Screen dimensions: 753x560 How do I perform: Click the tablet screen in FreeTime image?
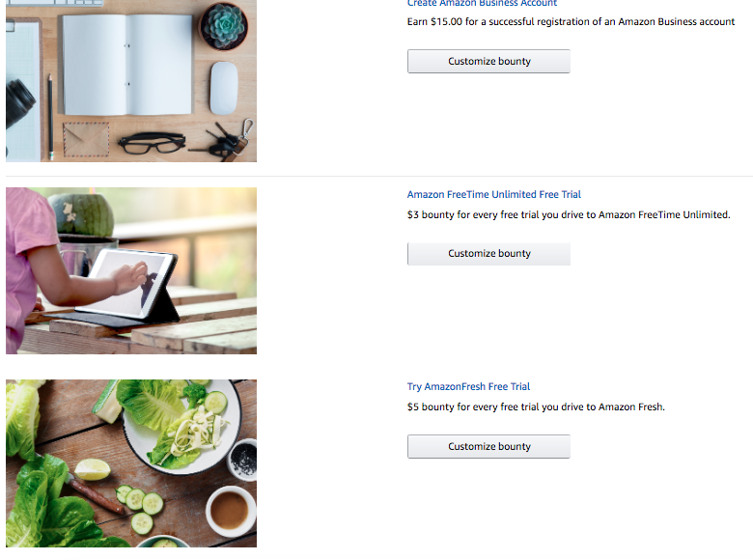(130, 282)
